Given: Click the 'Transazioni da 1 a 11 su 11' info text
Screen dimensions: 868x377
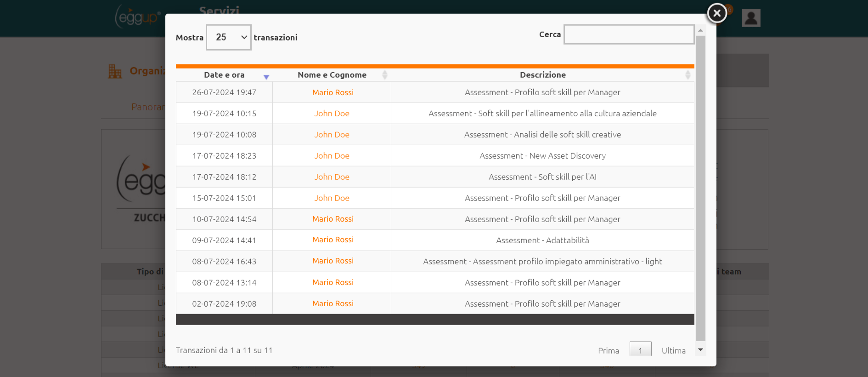Looking at the screenshot, I should (x=224, y=350).
